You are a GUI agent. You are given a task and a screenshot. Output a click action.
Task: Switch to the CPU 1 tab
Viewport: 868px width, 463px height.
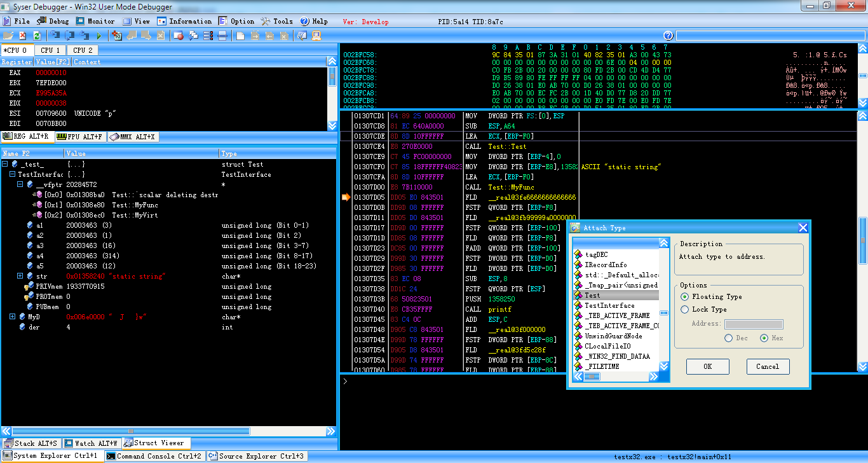coord(51,50)
